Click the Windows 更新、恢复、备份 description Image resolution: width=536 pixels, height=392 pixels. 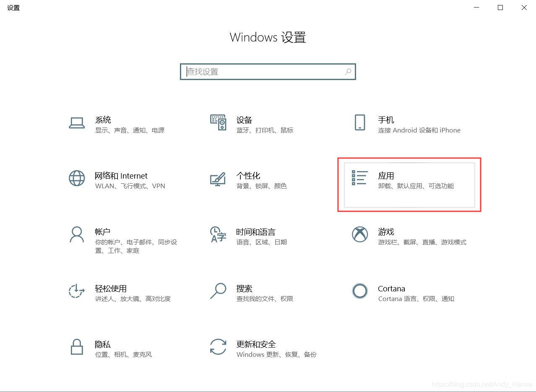[276, 355]
